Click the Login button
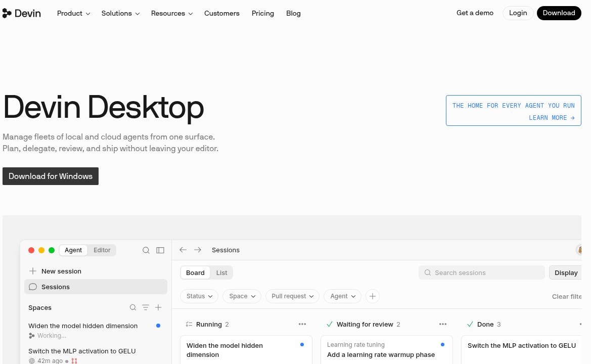591x364 pixels. (518, 13)
